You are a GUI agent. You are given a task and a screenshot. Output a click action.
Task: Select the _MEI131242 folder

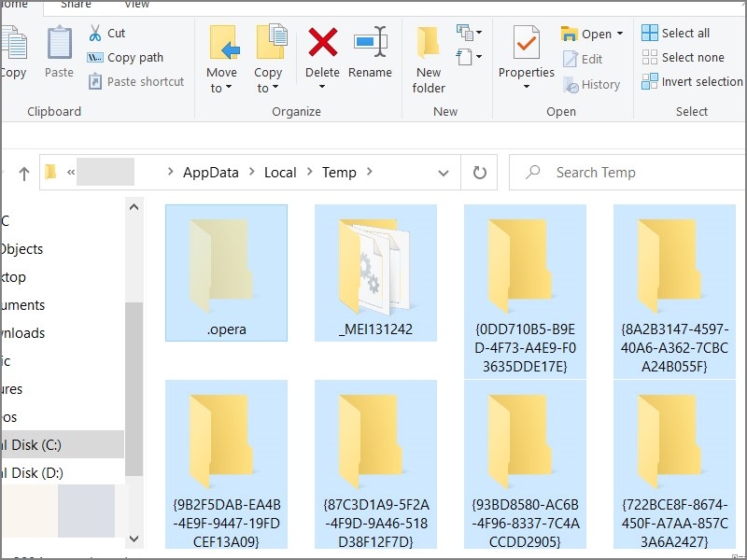click(x=376, y=273)
